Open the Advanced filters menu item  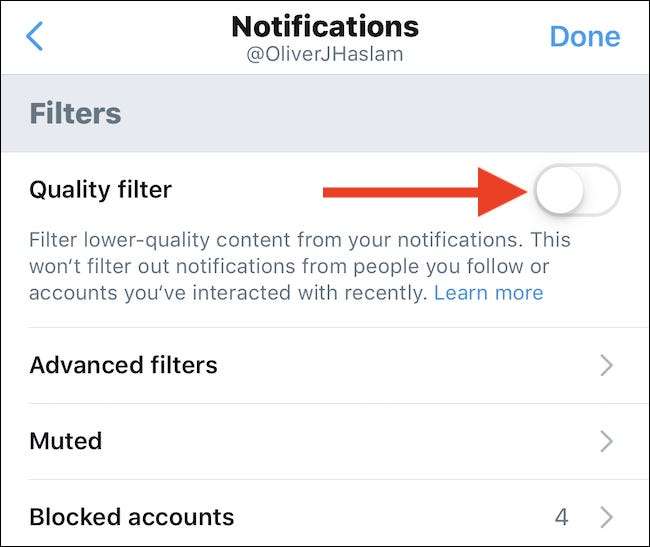coord(124,365)
